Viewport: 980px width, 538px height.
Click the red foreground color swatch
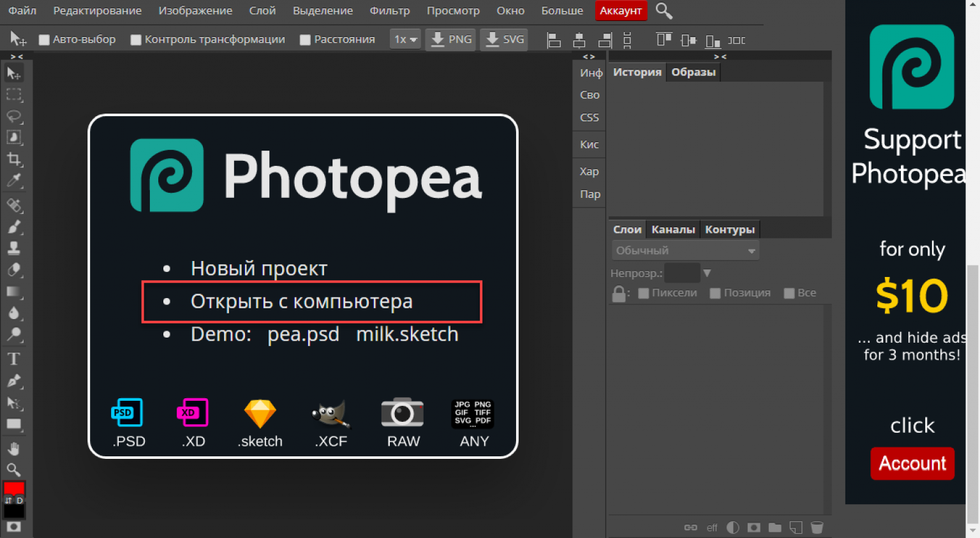13,489
